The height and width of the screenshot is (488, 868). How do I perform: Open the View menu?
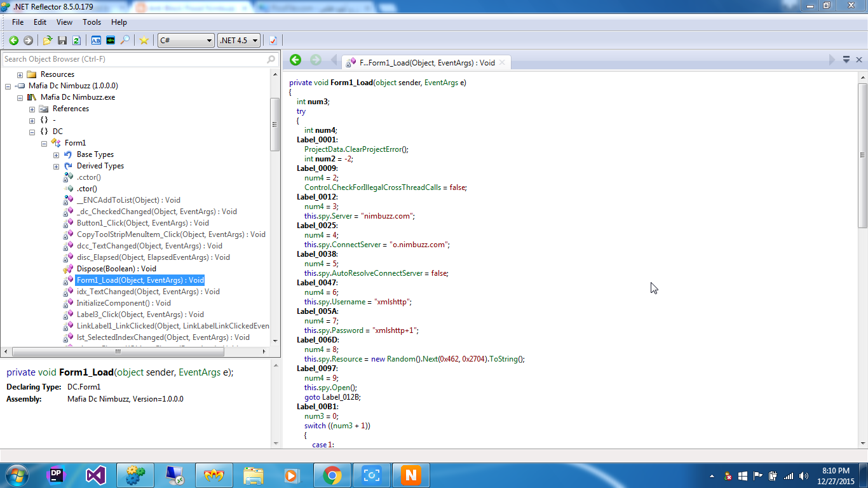pos(64,22)
